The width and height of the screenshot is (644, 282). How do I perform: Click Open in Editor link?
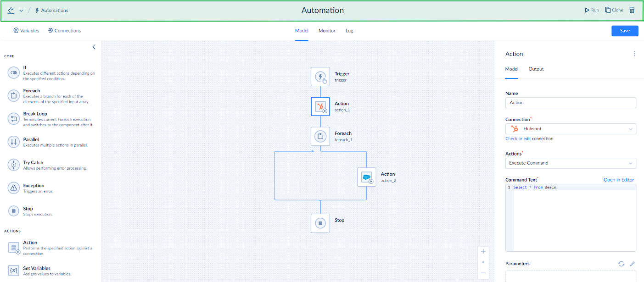[x=619, y=180]
